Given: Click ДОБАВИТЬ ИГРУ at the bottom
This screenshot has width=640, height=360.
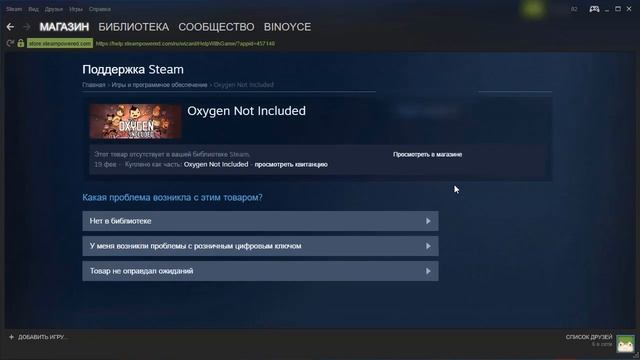Looking at the screenshot, I should coord(41,337).
